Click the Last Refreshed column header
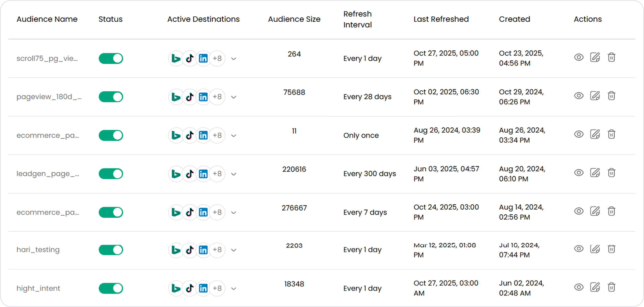 pos(441,19)
